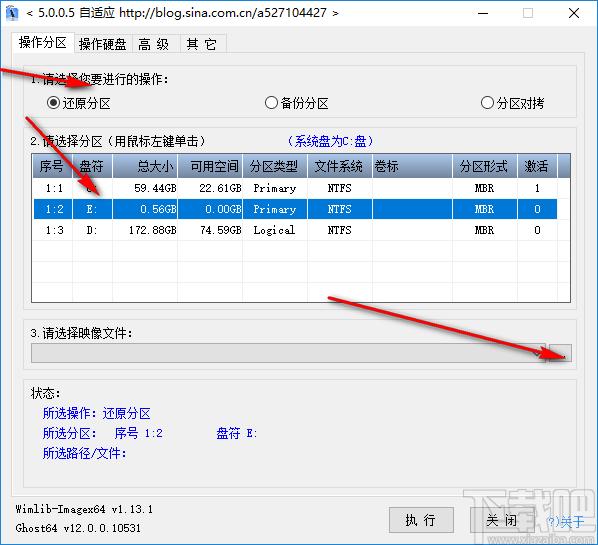Click the 文件系统 column header
The width and height of the screenshot is (598, 545).
(x=340, y=166)
